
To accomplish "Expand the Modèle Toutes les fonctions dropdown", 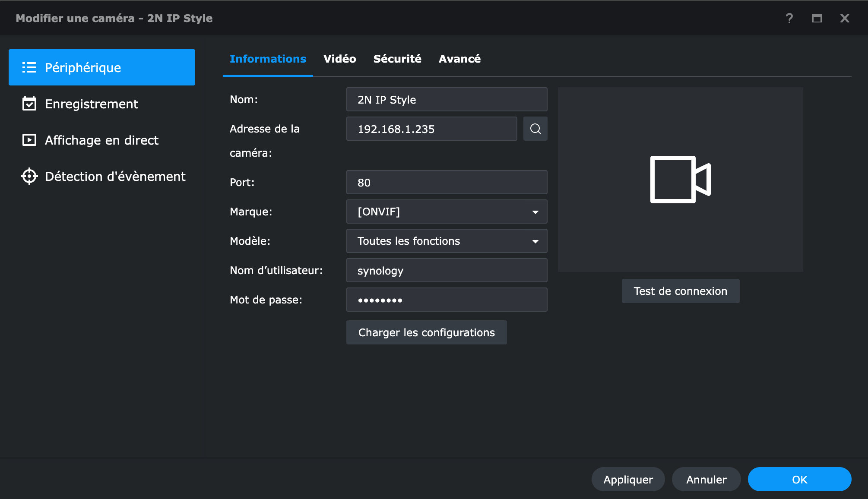I will click(447, 241).
